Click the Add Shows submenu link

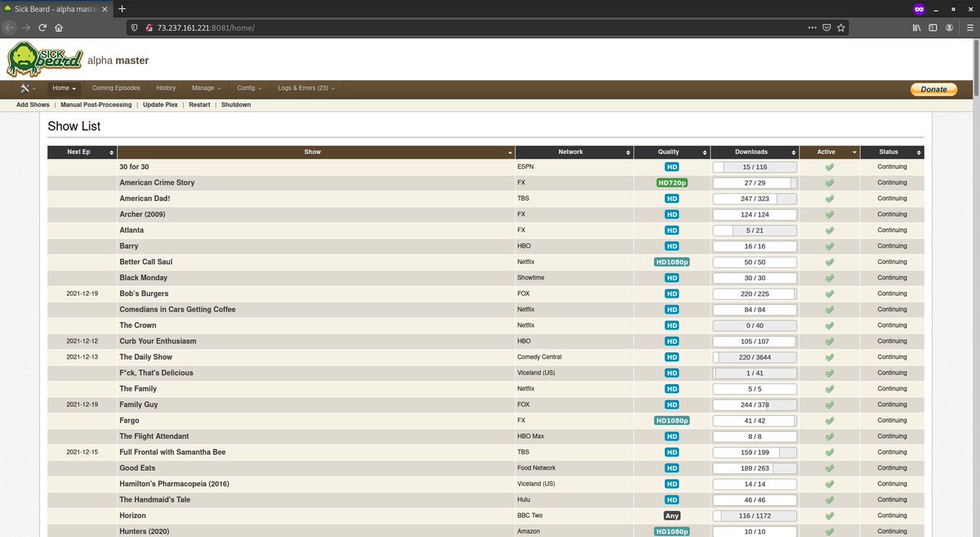tap(33, 105)
